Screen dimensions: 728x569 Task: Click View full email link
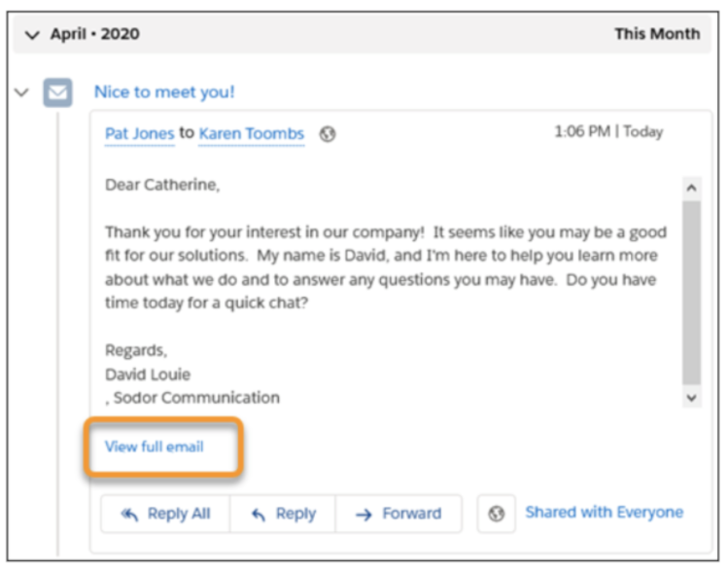[x=155, y=446]
